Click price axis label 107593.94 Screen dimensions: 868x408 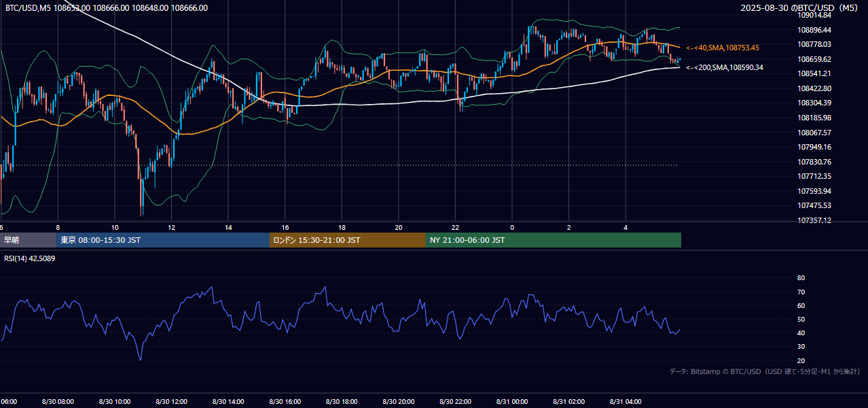815,191
